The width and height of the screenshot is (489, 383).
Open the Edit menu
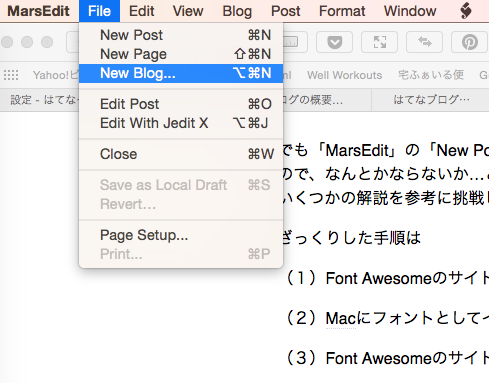coord(141,11)
